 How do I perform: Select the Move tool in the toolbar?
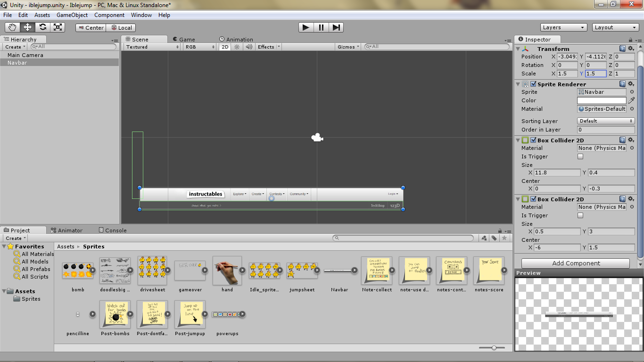[x=27, y=27]
